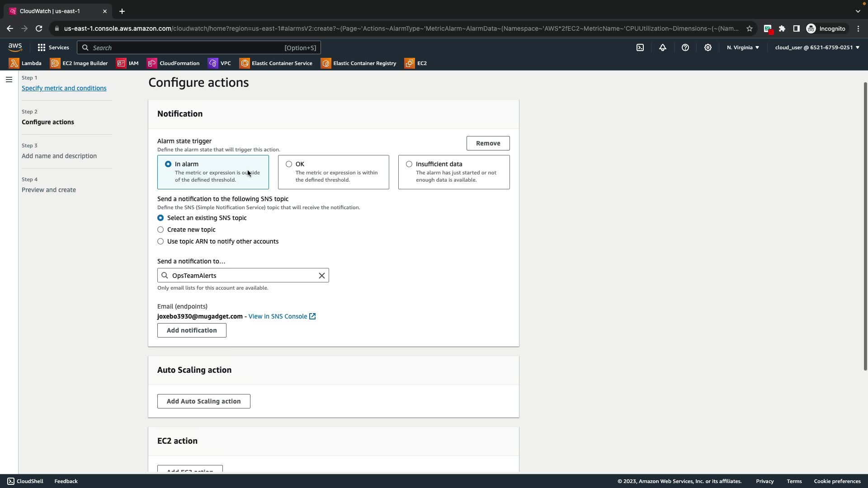This screenshot has height=488, width=868.
Task: Click the Lambda shortcut icon
Action: pos(14,63)
